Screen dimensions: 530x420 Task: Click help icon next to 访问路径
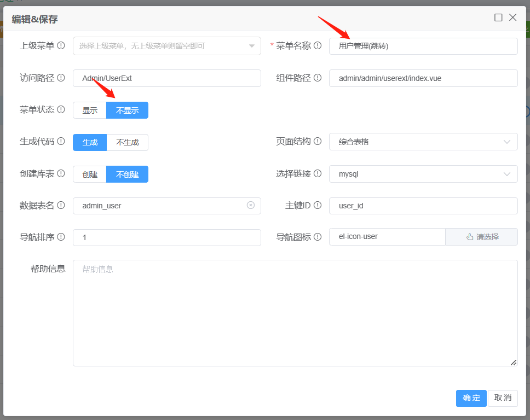coord(61,78)
